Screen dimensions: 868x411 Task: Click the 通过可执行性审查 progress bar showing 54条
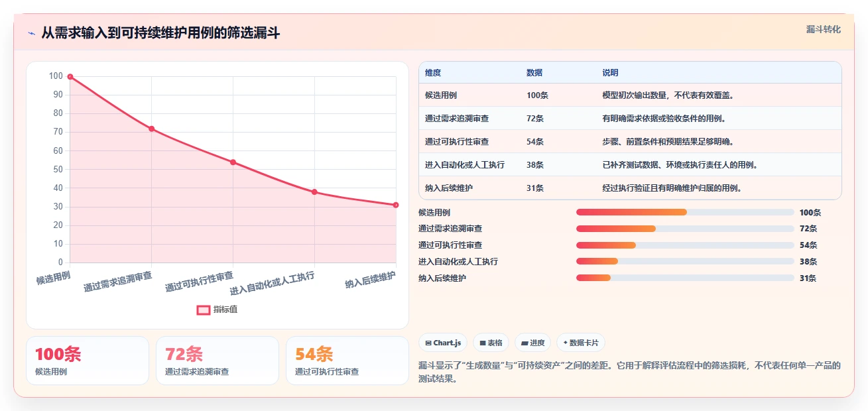tap(685, 245)
